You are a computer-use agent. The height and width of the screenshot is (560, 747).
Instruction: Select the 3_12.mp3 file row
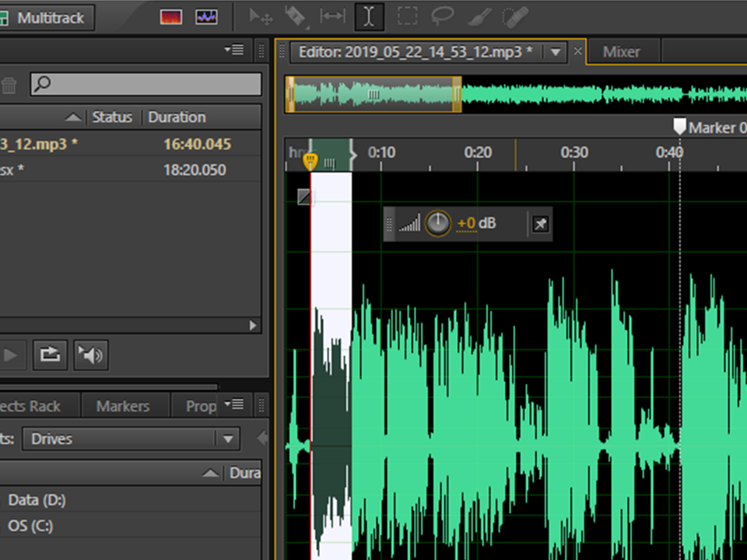(131, 144)
